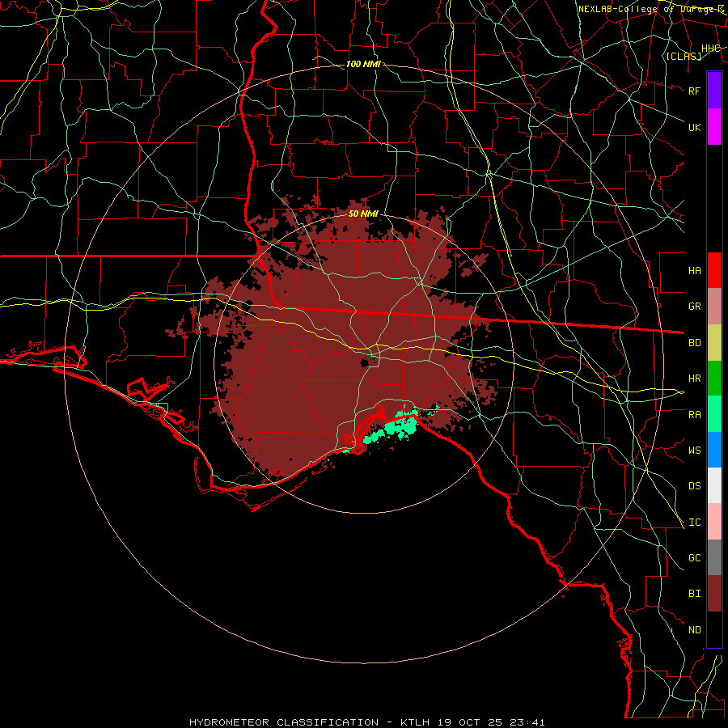
Task: Click the 23:41 time stamp
Action: (528, 722)
